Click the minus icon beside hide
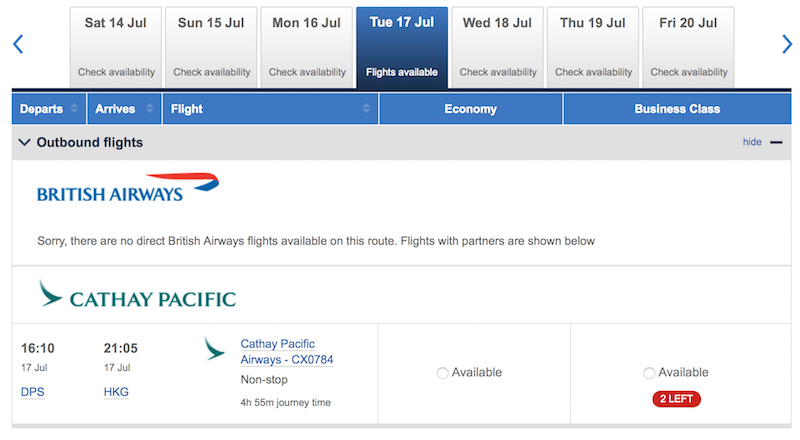Viewport: 800px width, 440px height. pyautogui.click(x=776, y=142)
